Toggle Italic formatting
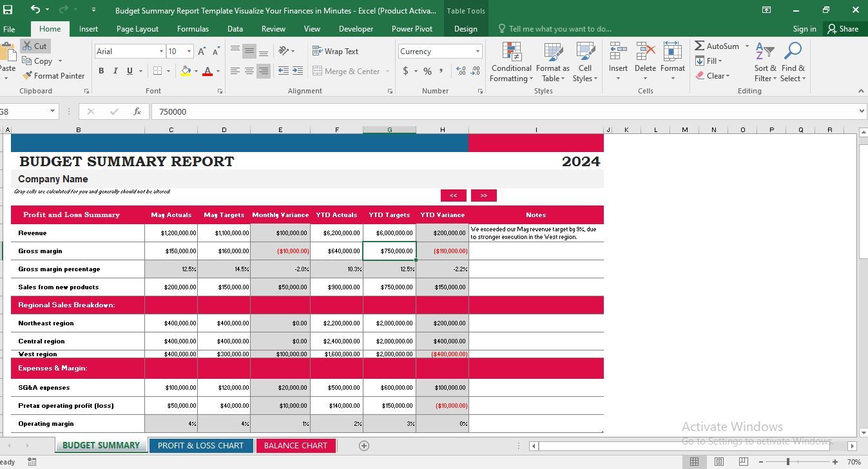This screenshot has height=469, width=868. (115, 71)
